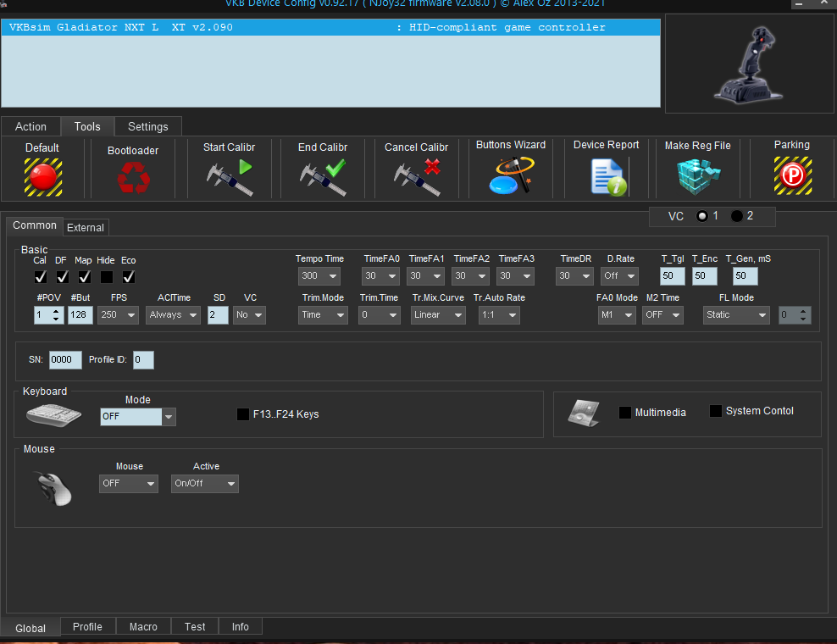Click the mouse picture in Mouse section
The height and width of the screenshot is (644, 837).
[53, 487]
